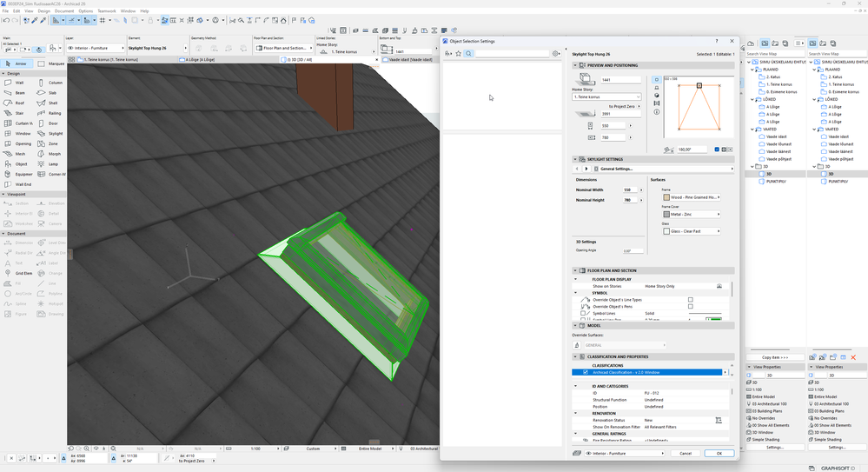Viewport: 868px width, 472px height.
Task: Open the Glass surface material dropdown
Action: tap(692, 231)
